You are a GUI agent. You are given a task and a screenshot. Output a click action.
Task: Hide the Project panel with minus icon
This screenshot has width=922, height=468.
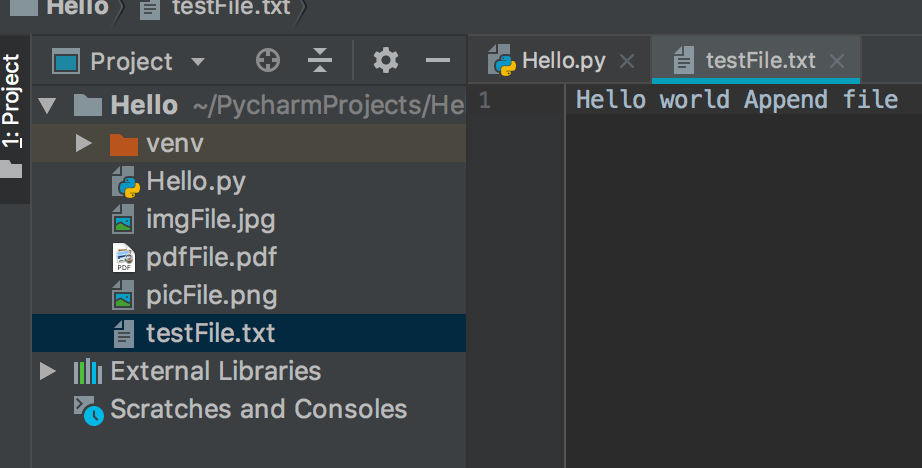(x=437, y=61)
